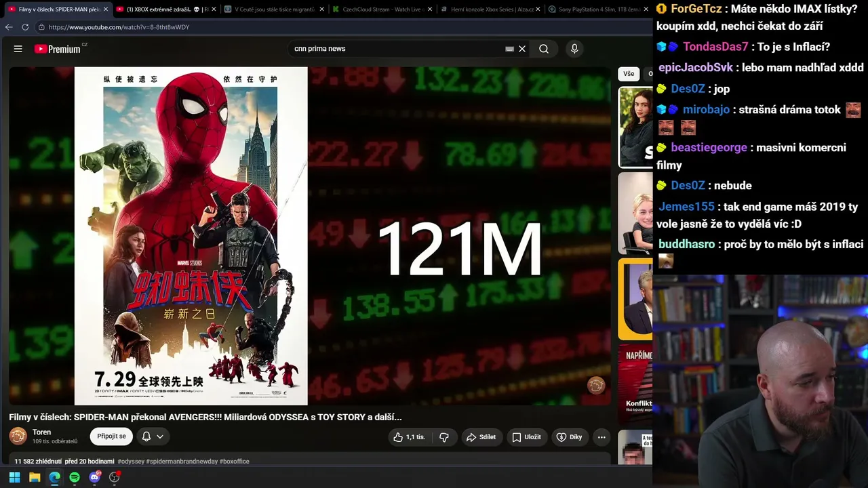The height and width of the screenshot is (488, 868).
Task: Open Toren channel name link
Action: click(x=41, y=432)
